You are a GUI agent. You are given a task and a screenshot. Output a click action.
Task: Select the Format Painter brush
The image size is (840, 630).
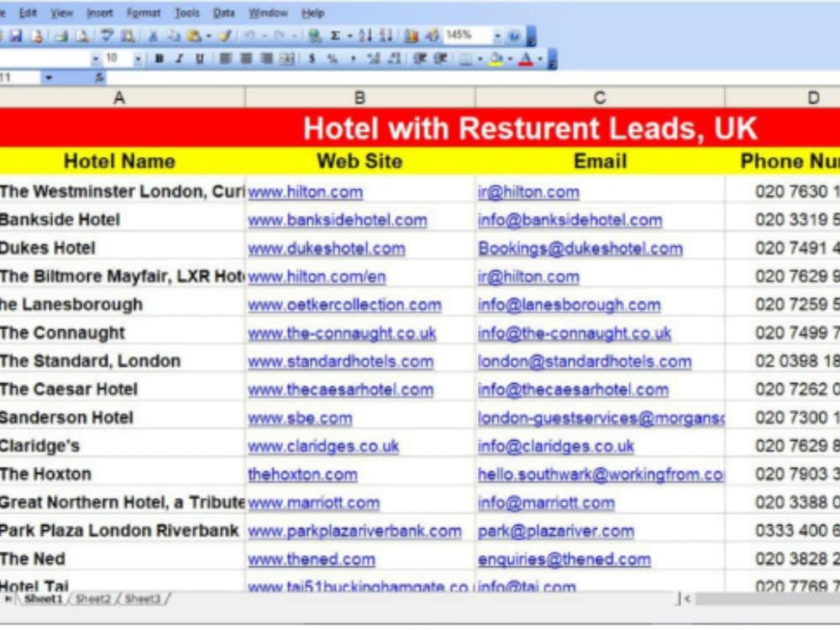(225, 36)
